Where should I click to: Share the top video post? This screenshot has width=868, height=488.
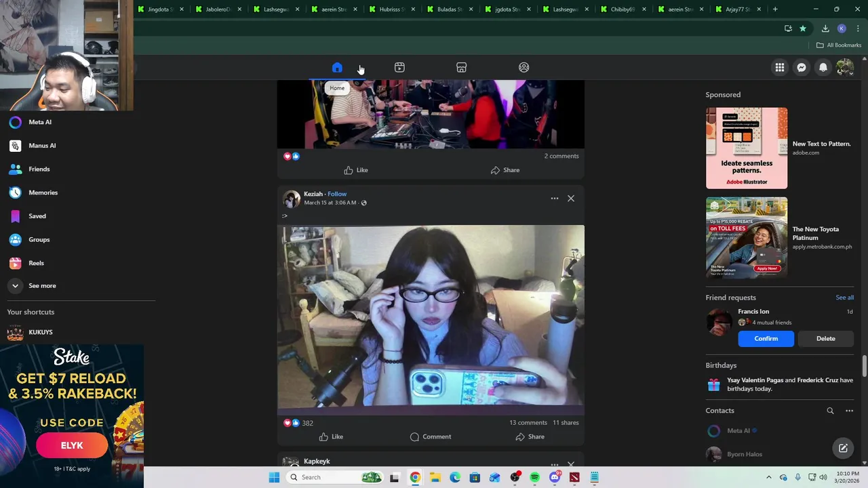[x=505, y=170]
